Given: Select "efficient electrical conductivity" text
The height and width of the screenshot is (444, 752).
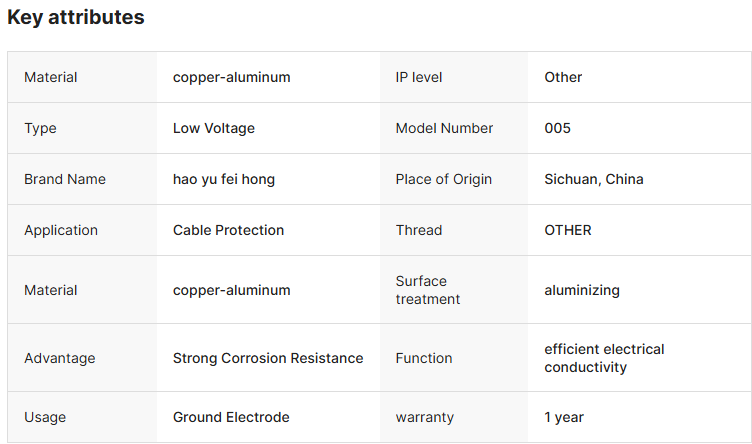Looking at the screenshot, I should 604,358.
